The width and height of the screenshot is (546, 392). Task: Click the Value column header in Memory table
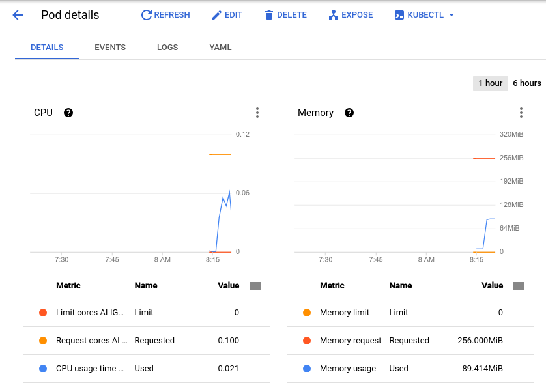pos(493,286)
